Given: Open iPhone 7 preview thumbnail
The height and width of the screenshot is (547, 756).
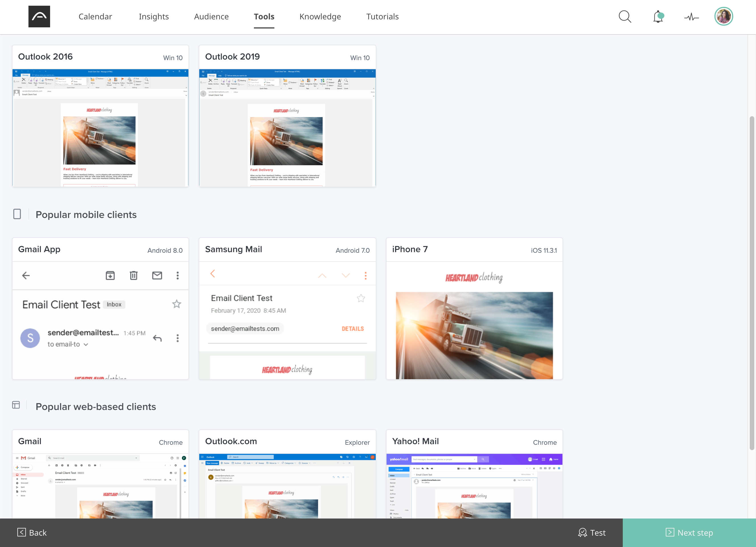Looking at the screenshot, I should click(x=474, y=321).
